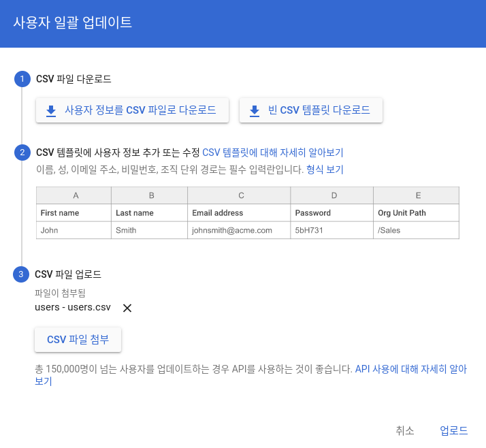Click the John cell in example table

[74, 230]
